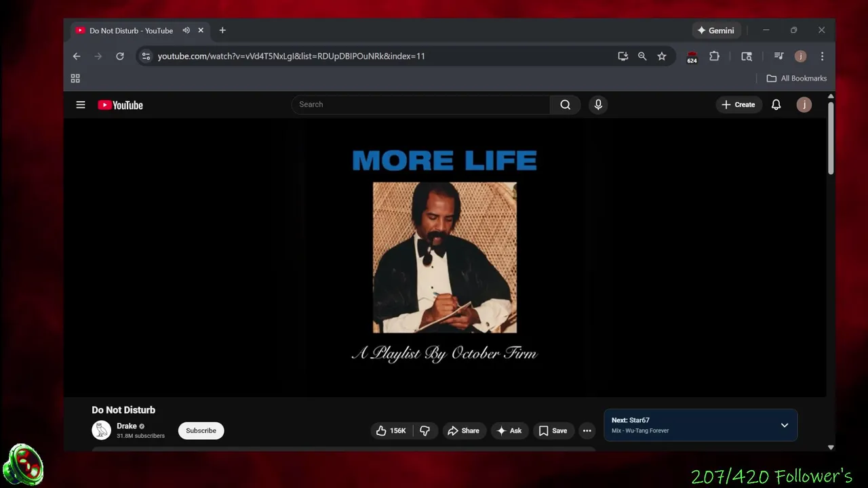Select the youtube.com URL address bar
The width and height of the screenshot is (868, 488).
pos(292,56)
